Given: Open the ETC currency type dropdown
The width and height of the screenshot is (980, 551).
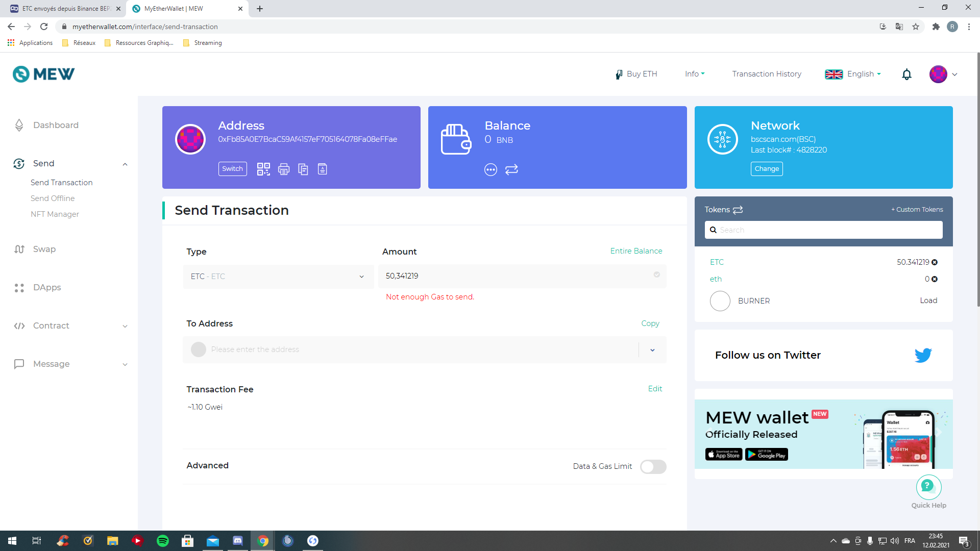Looking at the screenshot, I should coord(278,277).
